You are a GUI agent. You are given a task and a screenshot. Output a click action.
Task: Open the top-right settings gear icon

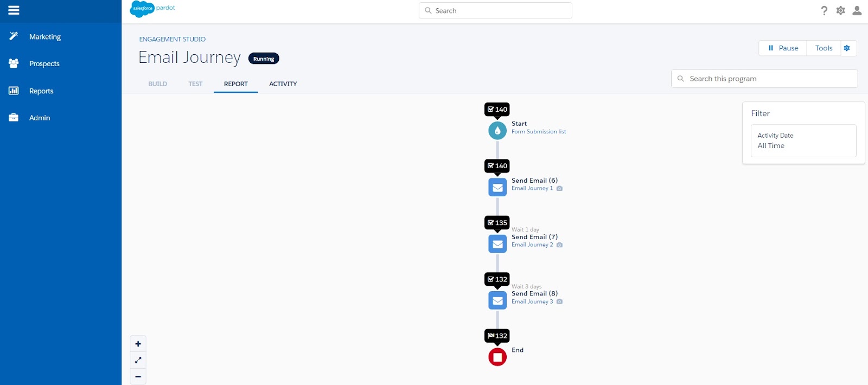[840, 10]
